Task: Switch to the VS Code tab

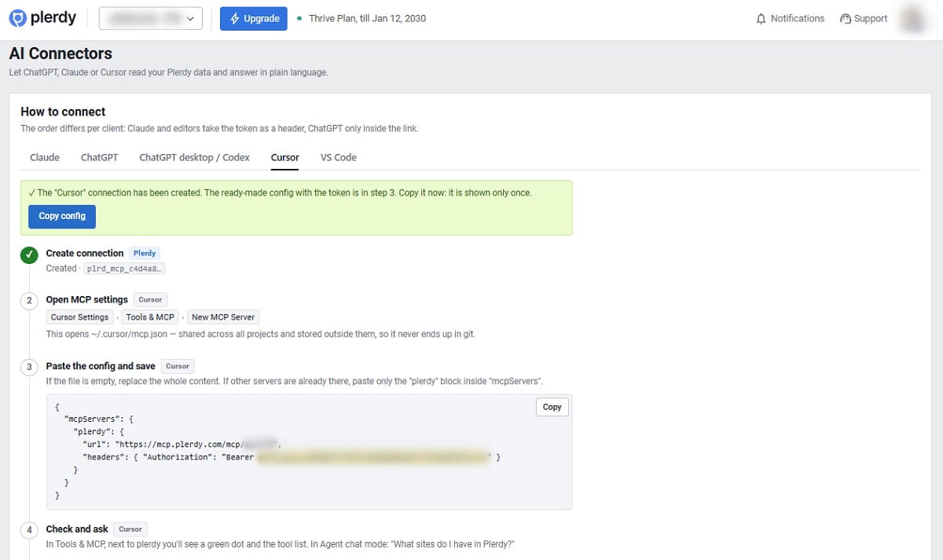Action: click(338, 157)
